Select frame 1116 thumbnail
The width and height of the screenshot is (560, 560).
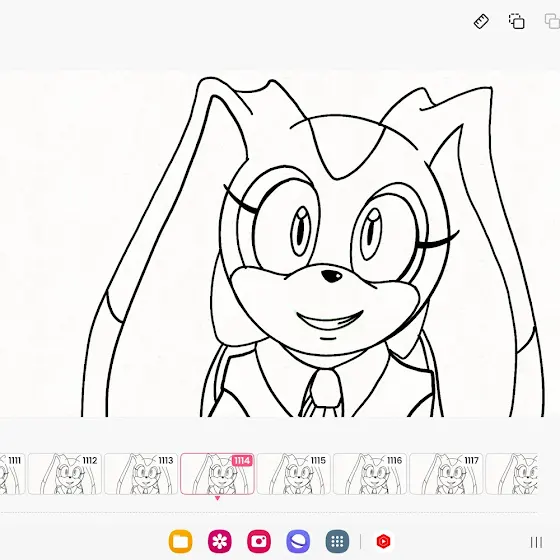pos(370,474)
